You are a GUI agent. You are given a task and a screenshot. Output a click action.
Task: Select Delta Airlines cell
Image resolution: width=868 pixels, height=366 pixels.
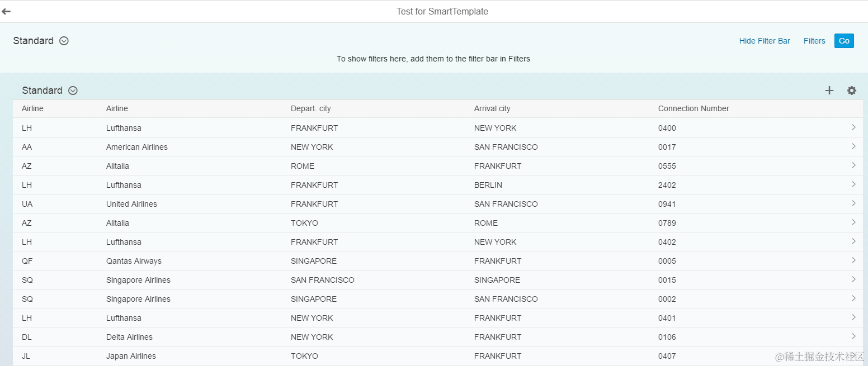point(129,337)
